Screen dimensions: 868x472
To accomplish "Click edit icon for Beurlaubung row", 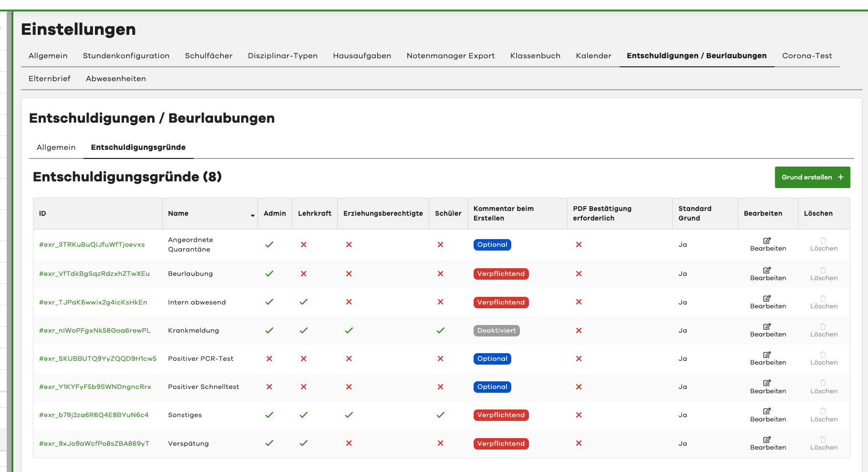I will pyautogui.click(x=767, y=270).
